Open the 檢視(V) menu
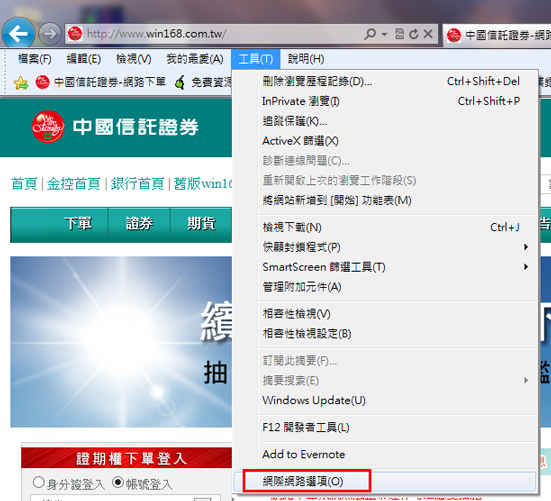This screenshot has height=501, width=551. [134, 59]
